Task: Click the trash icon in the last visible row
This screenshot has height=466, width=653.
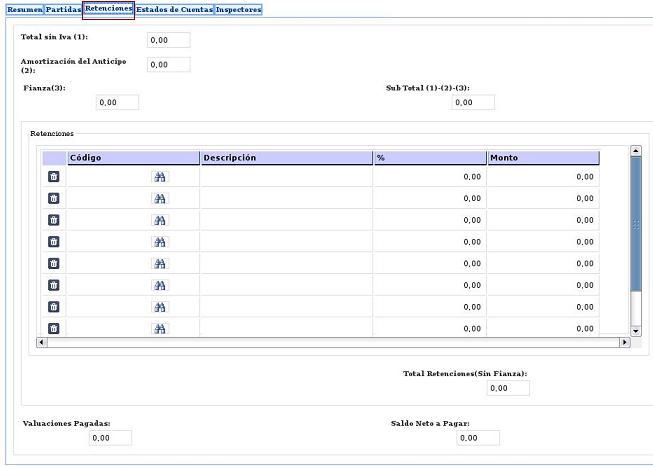Action: [54, 328]
